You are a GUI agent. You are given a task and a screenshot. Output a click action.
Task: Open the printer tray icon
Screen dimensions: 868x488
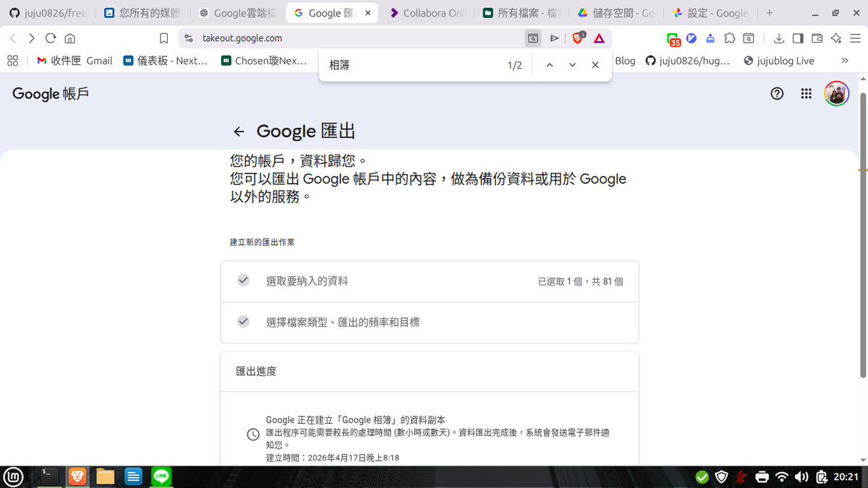click(762, 476)
